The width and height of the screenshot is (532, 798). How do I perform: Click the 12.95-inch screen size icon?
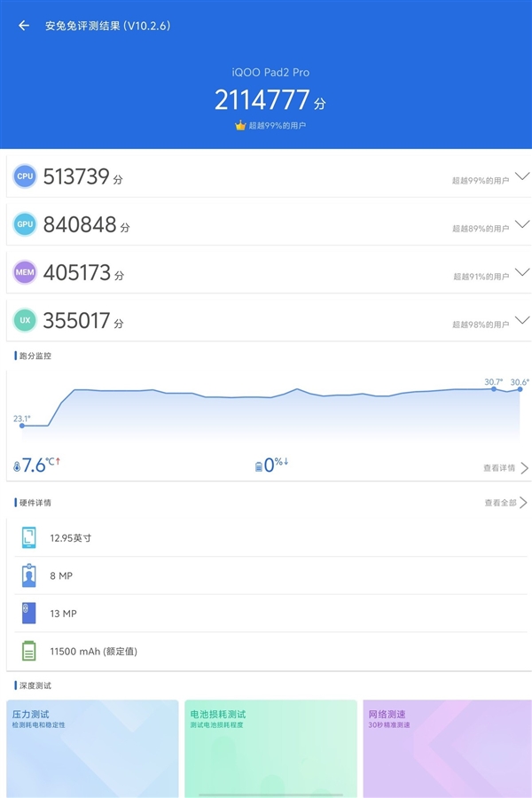tap(29, 537)
